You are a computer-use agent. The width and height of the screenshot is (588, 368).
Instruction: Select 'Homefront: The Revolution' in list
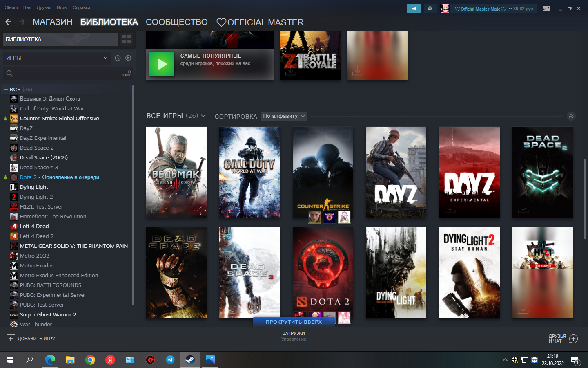53,217
